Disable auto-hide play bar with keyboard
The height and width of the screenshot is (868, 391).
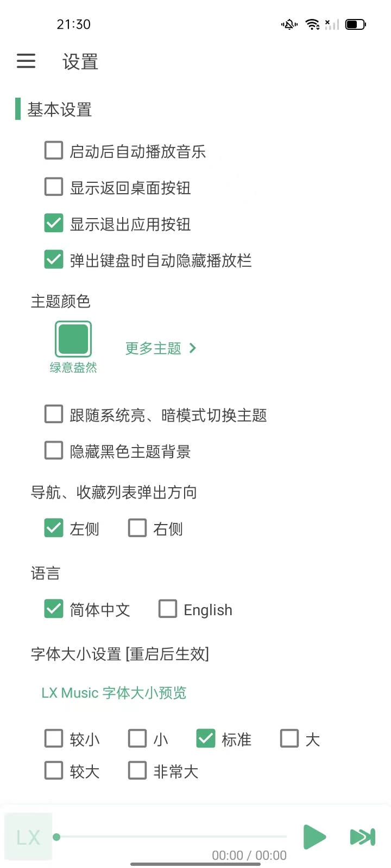54,260
